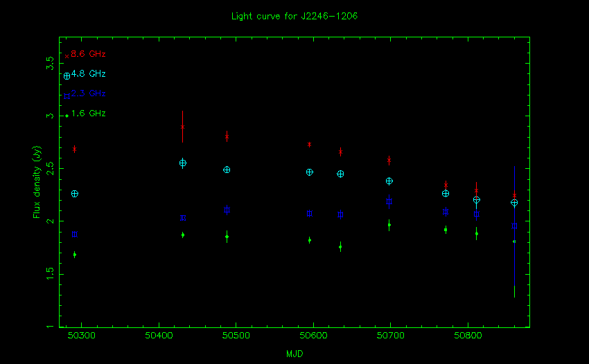Choose the green 1.6 GHz point near MJD 50595
The height and width of the screenshot is (364, 589).
coord(310,240)
